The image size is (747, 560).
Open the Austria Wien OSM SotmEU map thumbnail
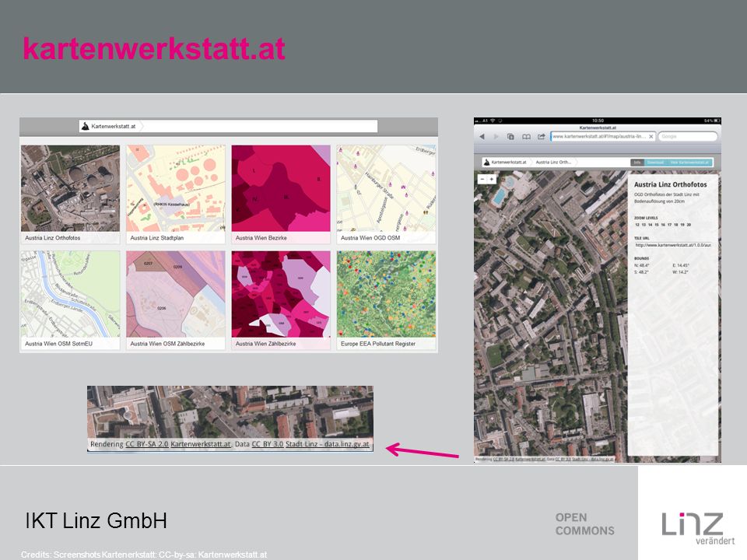coord(70,300)
